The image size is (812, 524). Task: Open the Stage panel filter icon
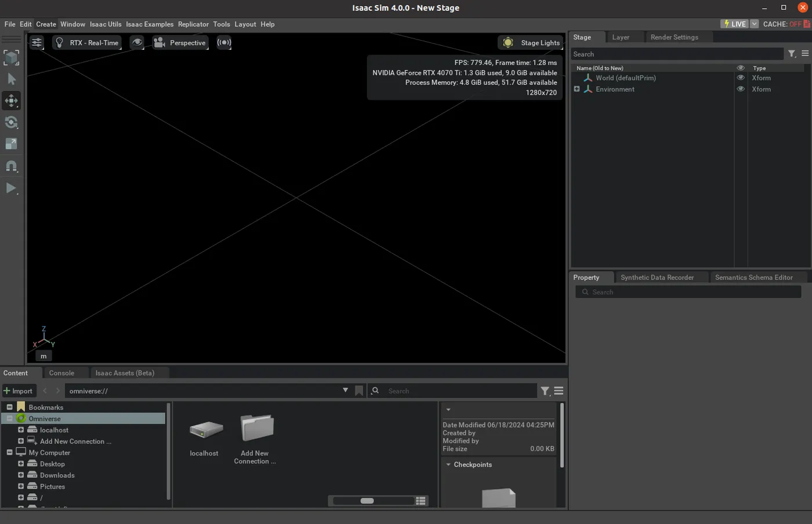click(x=792, y=53)
